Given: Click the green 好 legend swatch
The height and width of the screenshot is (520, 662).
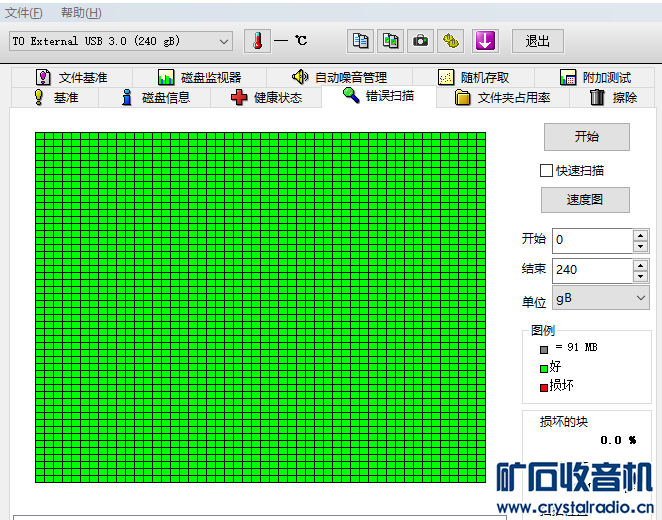Looking at the screenshot, I should click(x=544, y=368).
